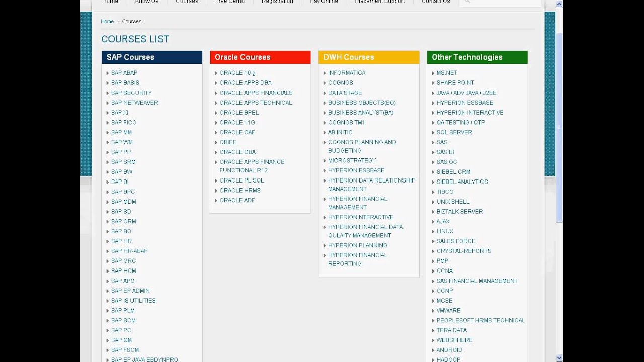Open the COGNOS course link
The height and width of the screenshot is (362, 644).
click(x=341, y=83)
